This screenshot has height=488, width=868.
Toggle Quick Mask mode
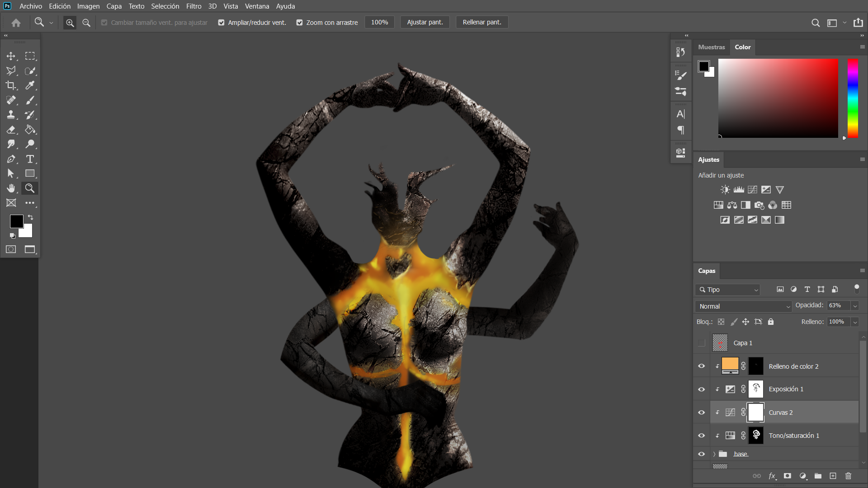11,249
